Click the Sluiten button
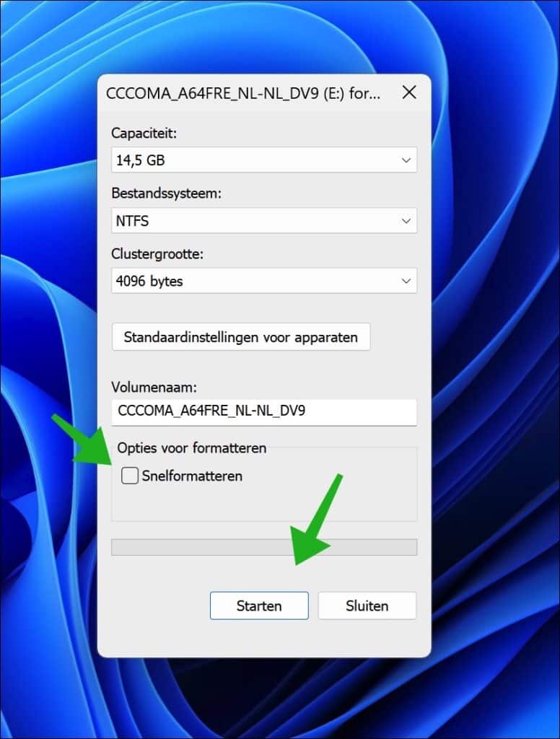 (367, 605)
